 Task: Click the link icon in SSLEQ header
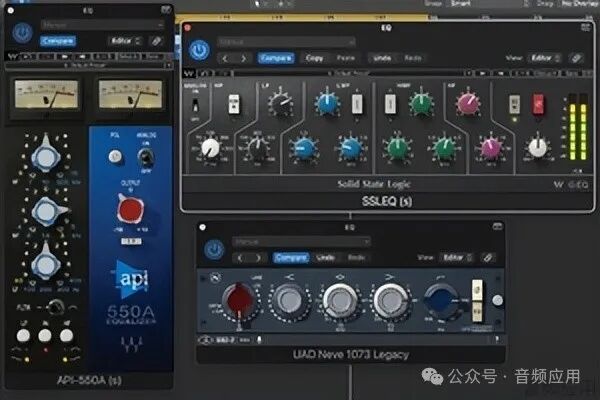click(576, 58)
